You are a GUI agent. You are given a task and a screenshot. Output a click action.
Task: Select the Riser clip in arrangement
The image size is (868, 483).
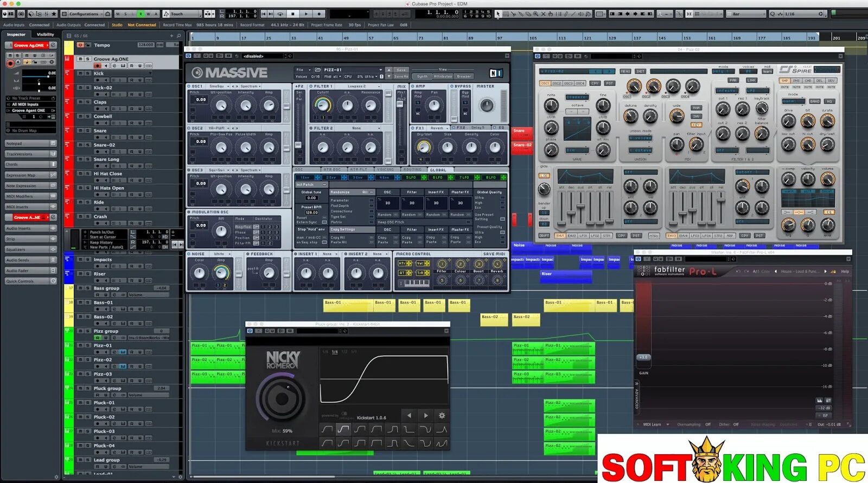[566, 276]
